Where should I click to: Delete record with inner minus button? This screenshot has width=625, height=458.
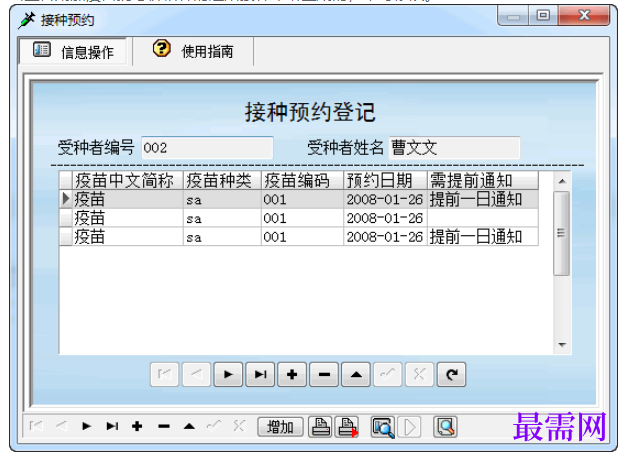324,374
